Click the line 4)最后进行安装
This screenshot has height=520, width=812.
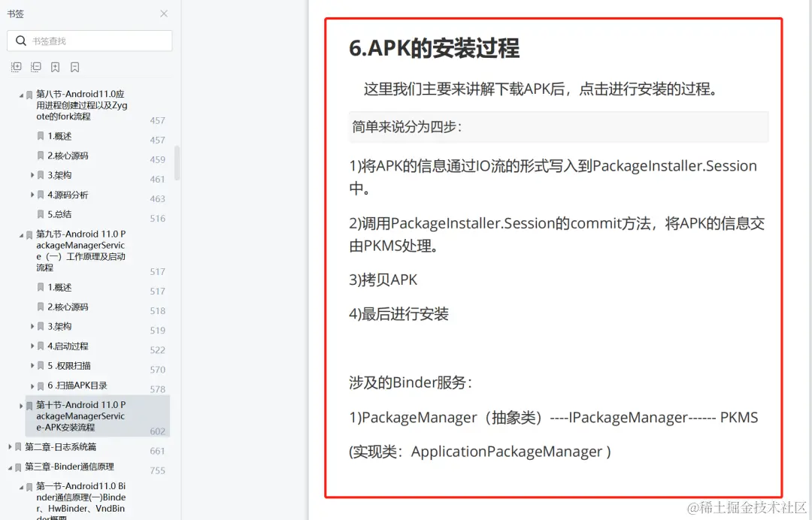click(398, 314)
